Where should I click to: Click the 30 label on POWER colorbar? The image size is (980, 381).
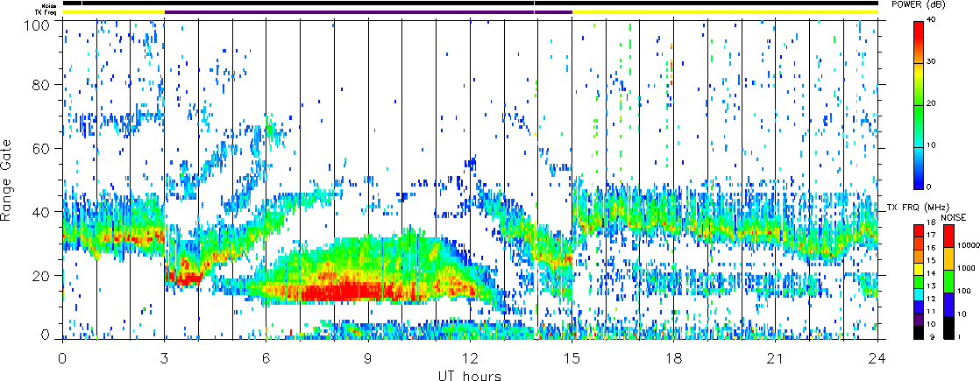932,62
